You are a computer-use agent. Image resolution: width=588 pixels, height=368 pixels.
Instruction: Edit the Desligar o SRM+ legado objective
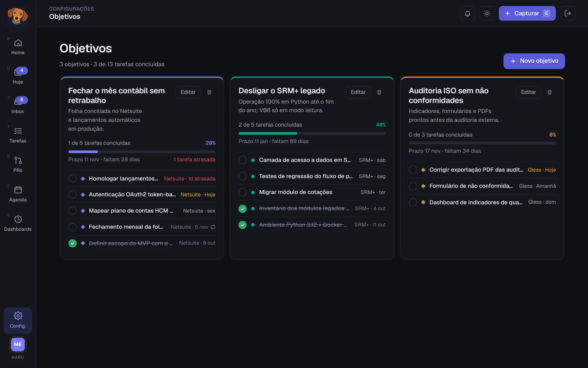[x=358, y=92]
